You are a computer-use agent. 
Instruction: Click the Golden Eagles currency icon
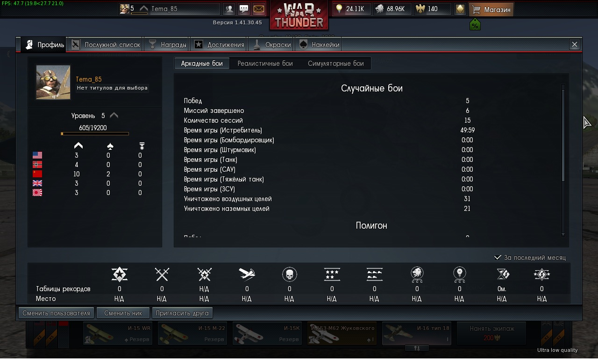coord(420,9)
